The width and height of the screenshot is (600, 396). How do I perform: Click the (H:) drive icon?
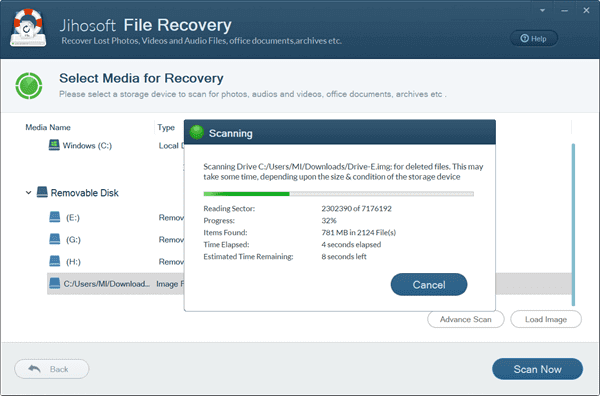pos(55,261)
